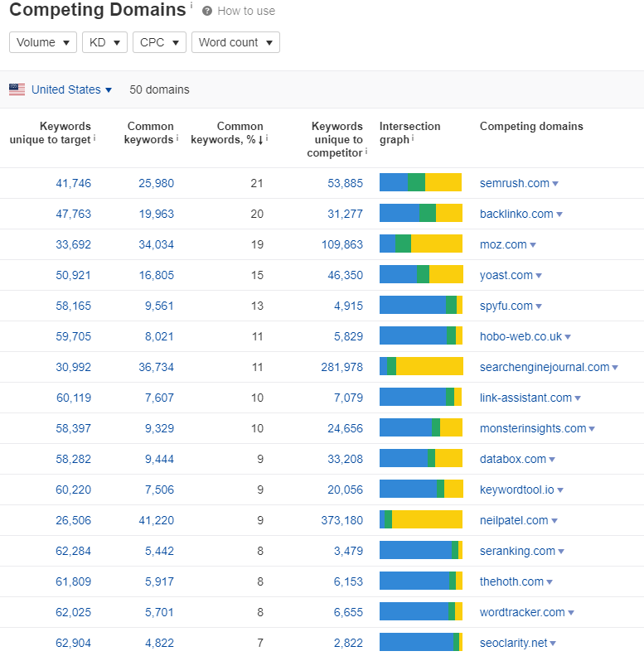
Task: Click the Common keywords, % info icon
Action: pos(267,137)
